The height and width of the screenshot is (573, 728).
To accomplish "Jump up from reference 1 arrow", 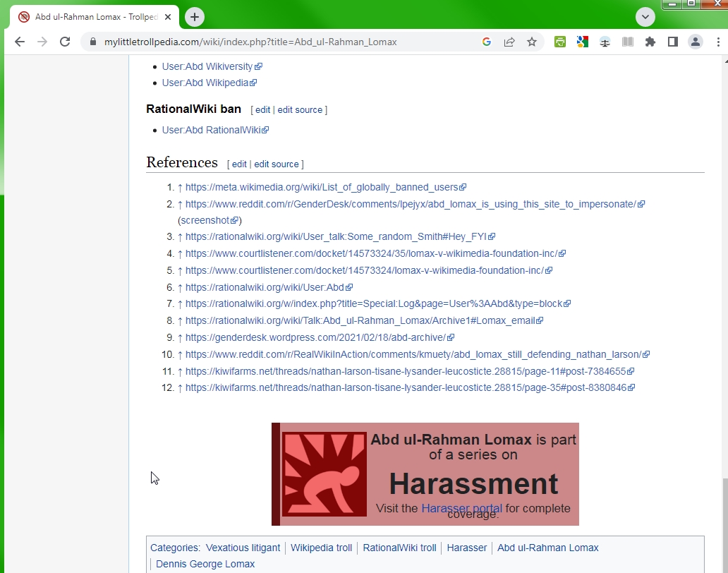I will [x=180, y=188].
